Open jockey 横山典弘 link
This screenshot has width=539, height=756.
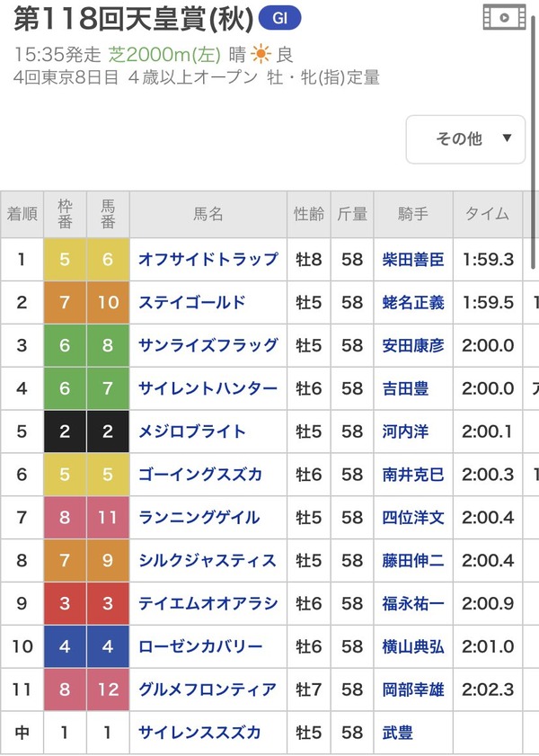412,646
